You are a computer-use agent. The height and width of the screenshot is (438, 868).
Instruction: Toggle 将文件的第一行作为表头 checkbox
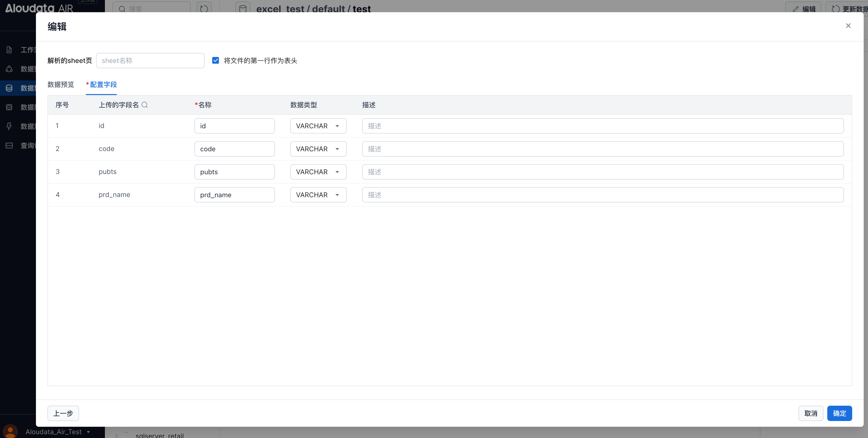tap(216, 60)
